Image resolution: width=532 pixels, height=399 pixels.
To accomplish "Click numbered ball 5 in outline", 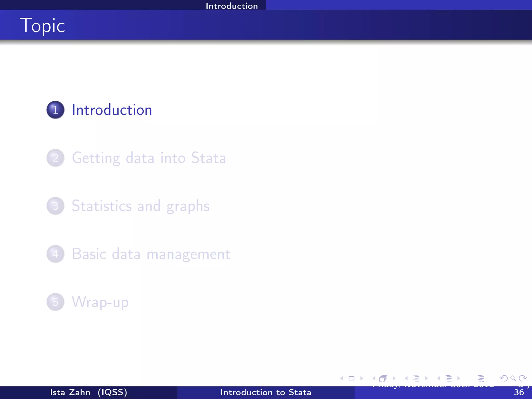I will pyautogui.click(x=55, y=302).
